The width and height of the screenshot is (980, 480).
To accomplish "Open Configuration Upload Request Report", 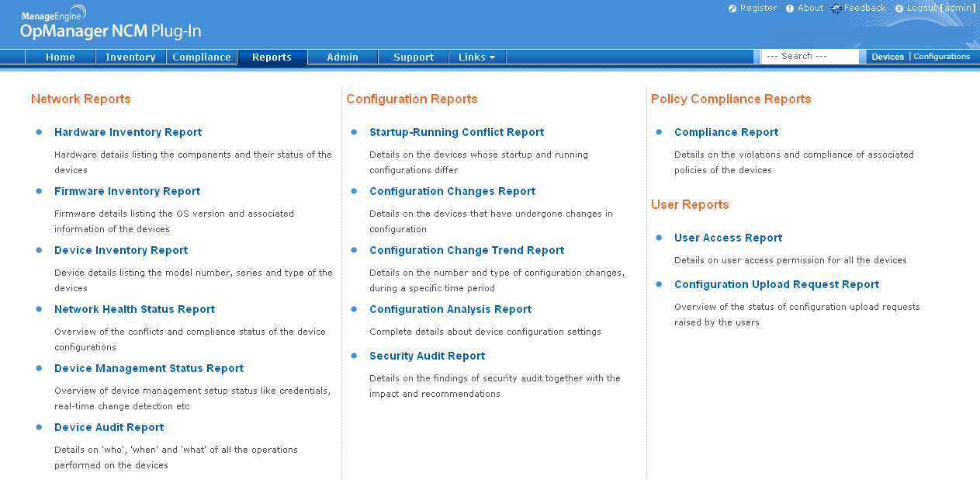I will pyautogui.click(x=776, y=284).
